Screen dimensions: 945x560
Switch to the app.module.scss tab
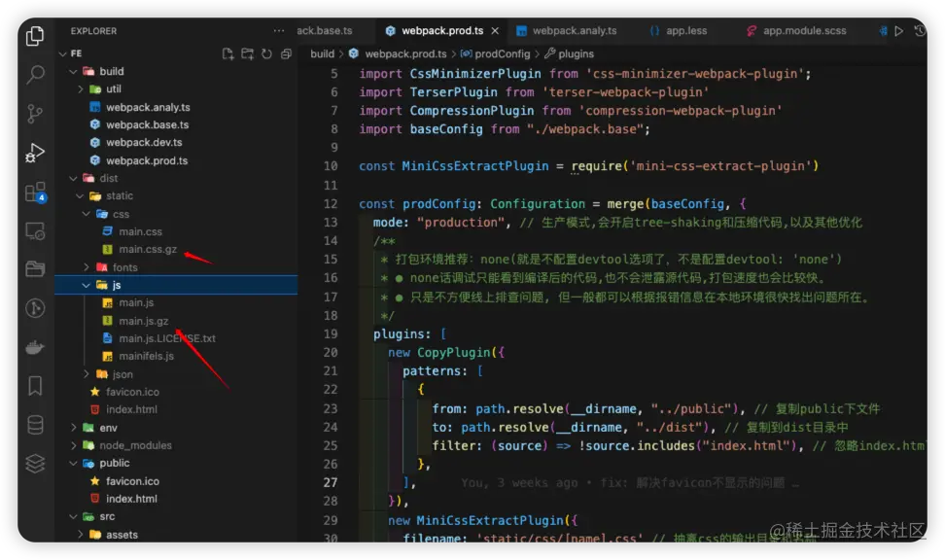[x=796, y=31]
